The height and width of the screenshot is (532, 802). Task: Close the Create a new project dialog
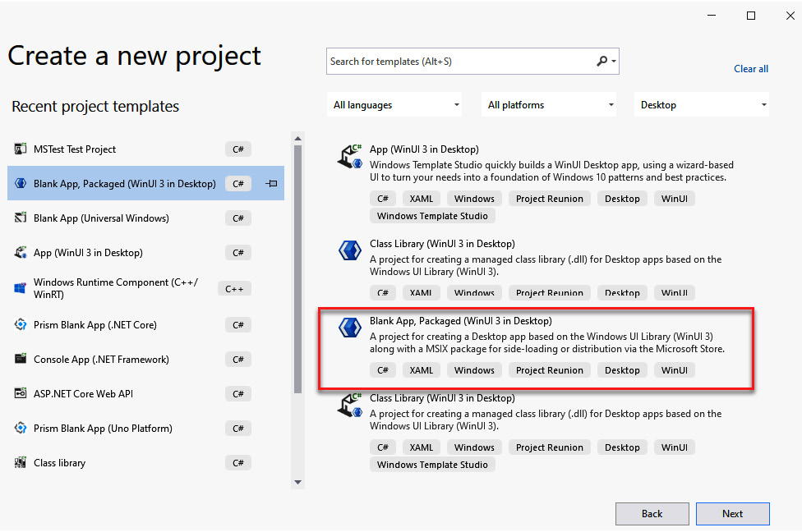pyautogui.click(x=790, y=16)
